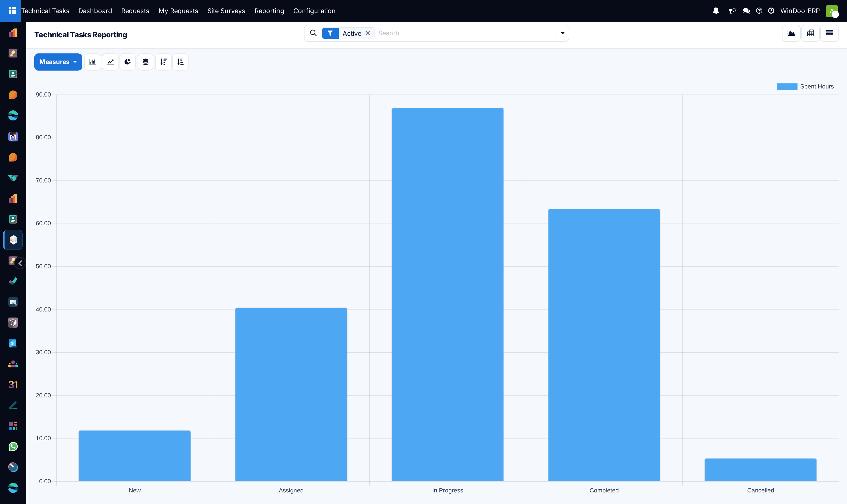Open the open-book sidebar app

coord(13,302)
